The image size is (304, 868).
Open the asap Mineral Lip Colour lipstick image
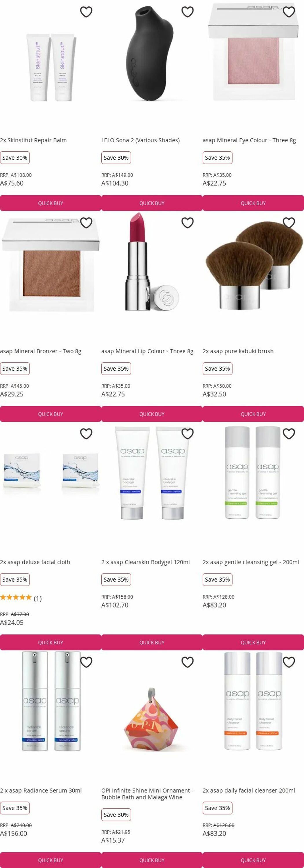coord(152,262)
